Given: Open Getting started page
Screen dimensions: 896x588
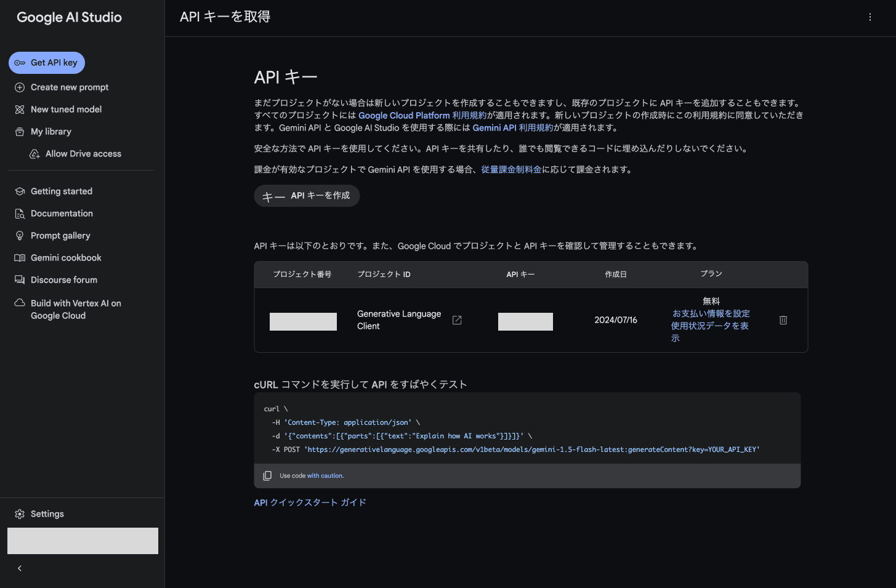Looking at the screenshot, I should (x=61, y=191).
